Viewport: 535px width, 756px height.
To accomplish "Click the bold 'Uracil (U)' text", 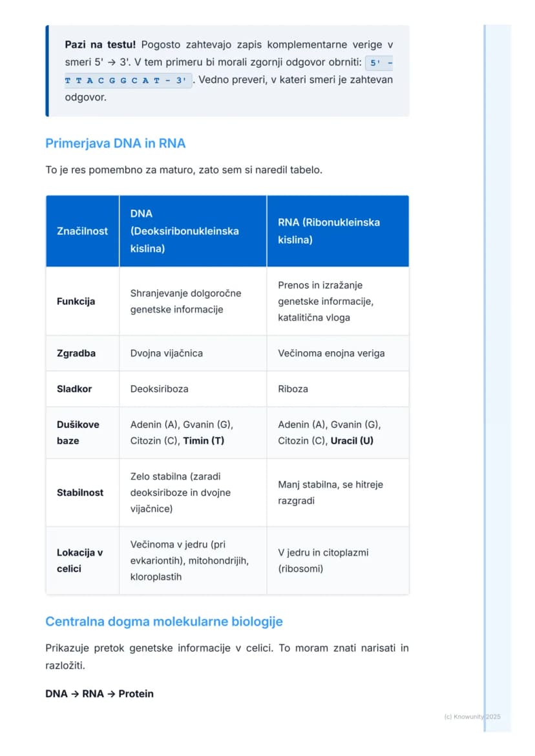I will click(x=351, y=441).
